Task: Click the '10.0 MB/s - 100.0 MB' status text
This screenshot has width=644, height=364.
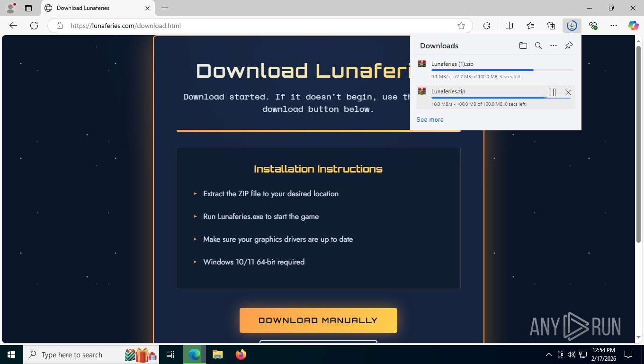Action: (478, 104)
